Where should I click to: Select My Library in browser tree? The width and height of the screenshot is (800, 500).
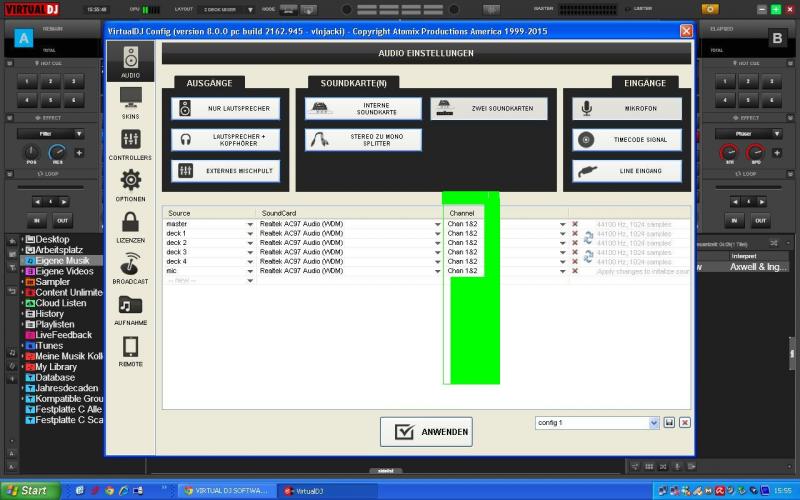pos(52,367)
